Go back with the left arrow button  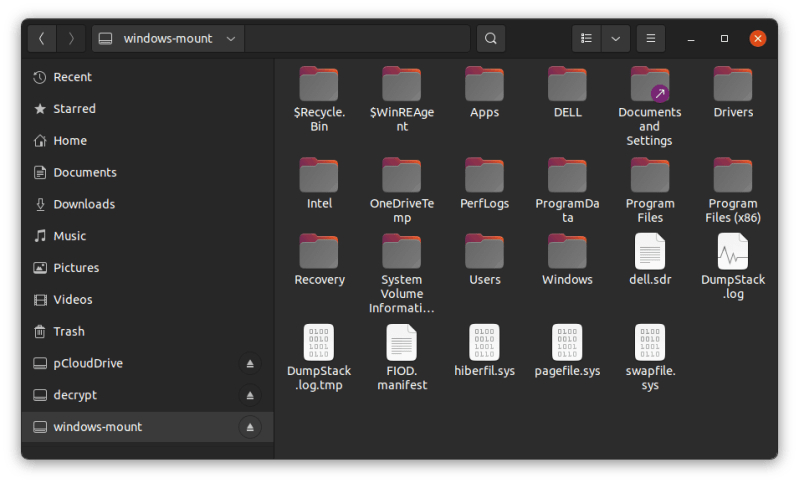(x=42, y=39)
